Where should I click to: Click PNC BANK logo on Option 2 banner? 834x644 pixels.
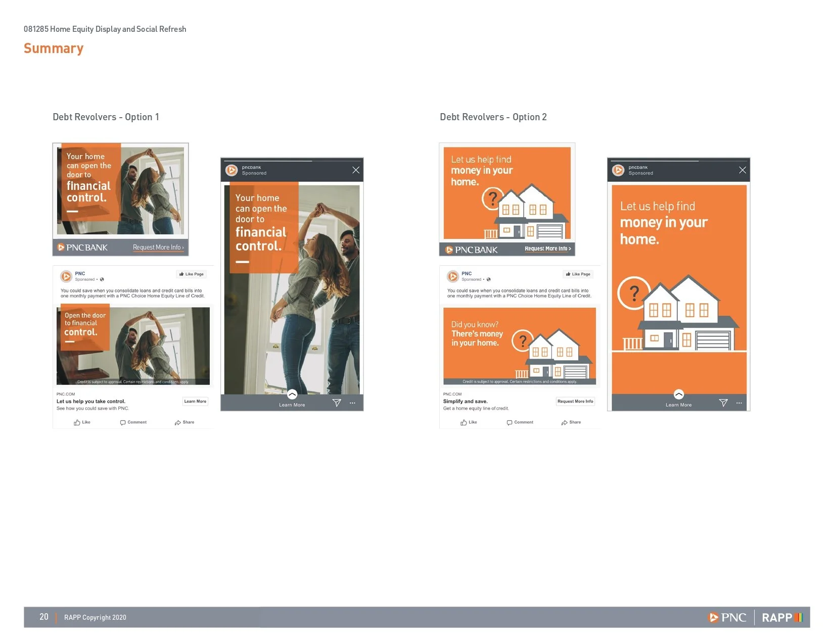[x=472, y=250]
